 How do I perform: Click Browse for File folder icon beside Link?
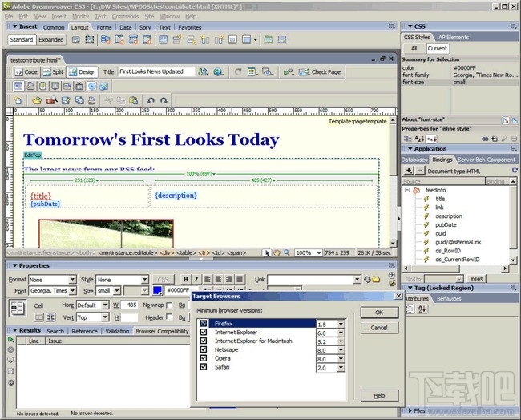pos(376,280)
